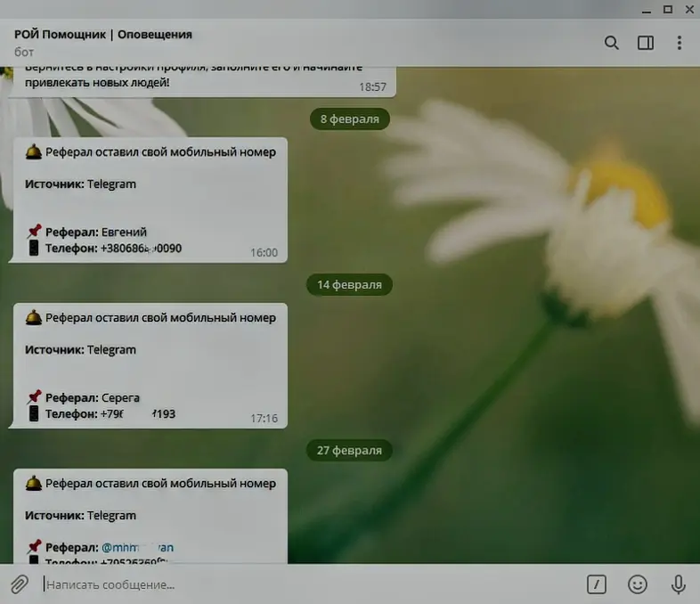
Task: Click phone number of referral Серега
Action: point(138,414)
